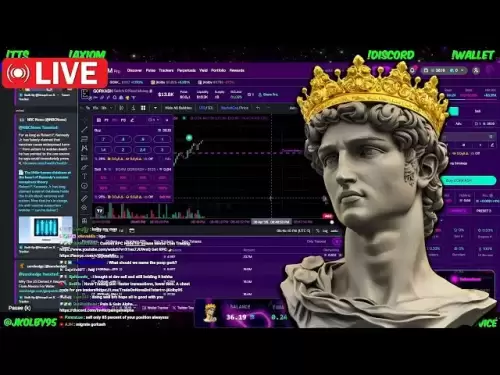Select the zoom-in tool in chart sidebar
The width and height of the screenshot is (500, 375).
point(85,208)
